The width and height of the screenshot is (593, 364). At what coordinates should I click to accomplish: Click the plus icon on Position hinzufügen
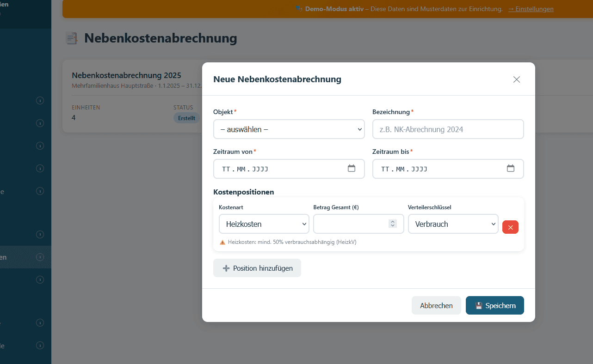click(226, 268)
